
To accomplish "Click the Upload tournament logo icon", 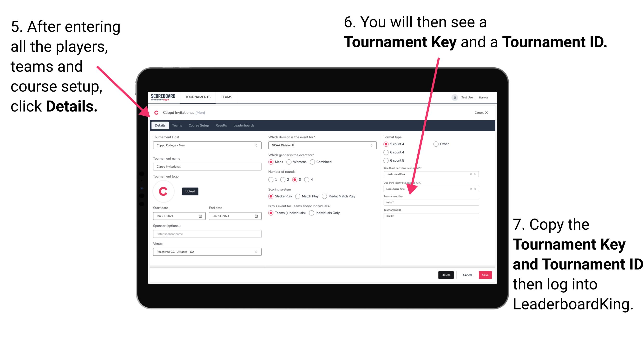I will pyautogui.click(x=191, y=191).
